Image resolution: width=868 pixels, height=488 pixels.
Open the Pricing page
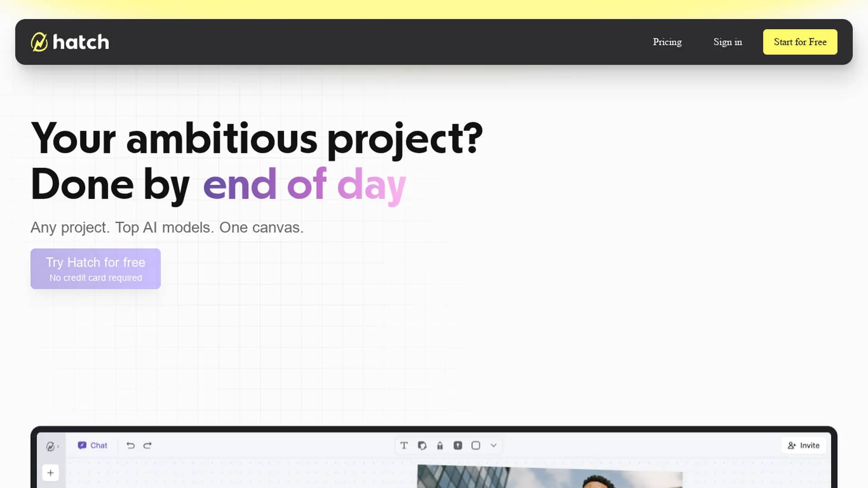tap(667, 42)
